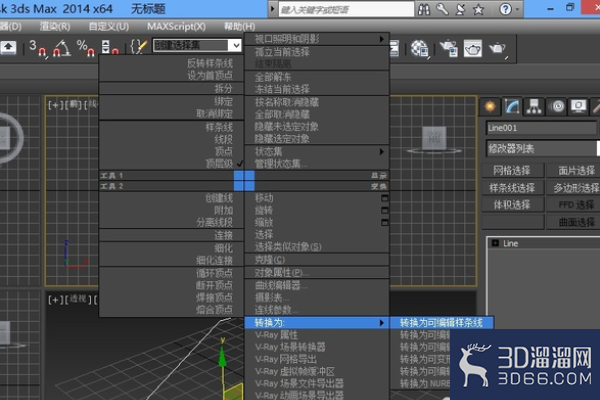Click the 样条线选择 modifier button
600x400 pixels.
pyautogui.click(x=512, y=188)
